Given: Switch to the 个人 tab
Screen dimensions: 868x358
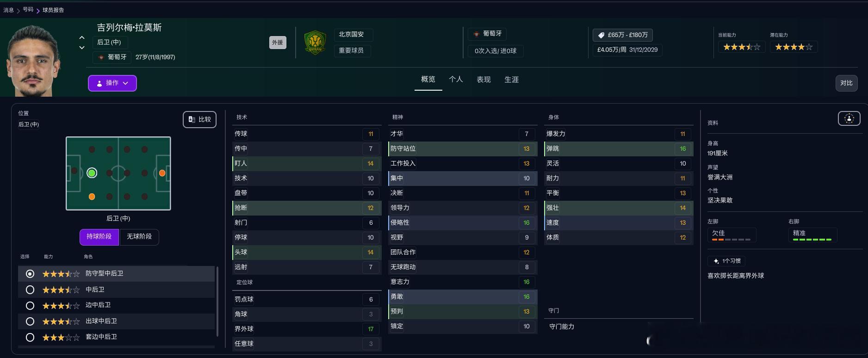Looking at the screenshot, I should (456, 80).
